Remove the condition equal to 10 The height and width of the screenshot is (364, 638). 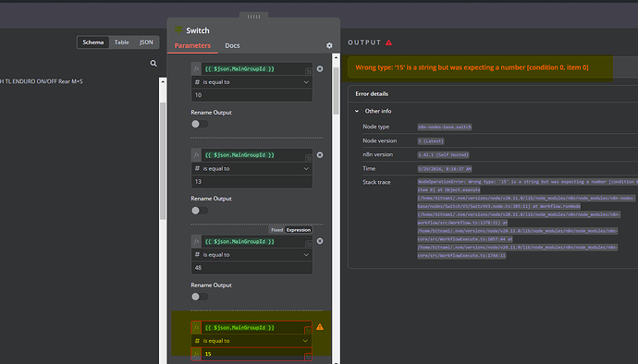coord(320,68)
